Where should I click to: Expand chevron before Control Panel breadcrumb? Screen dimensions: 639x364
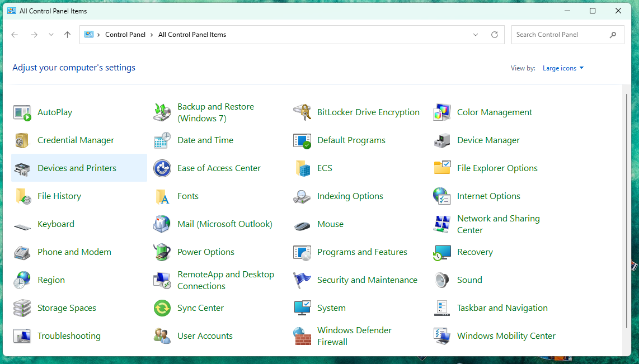98,35
